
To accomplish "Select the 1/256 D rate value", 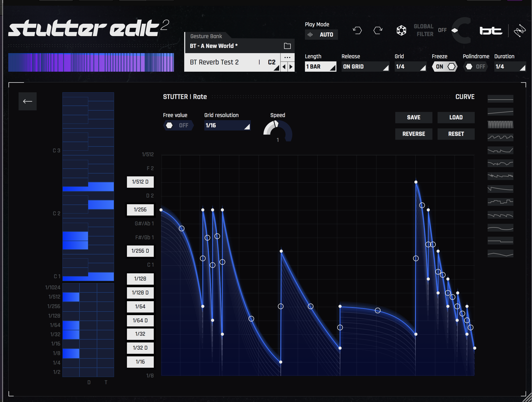I will pos(140,251).
